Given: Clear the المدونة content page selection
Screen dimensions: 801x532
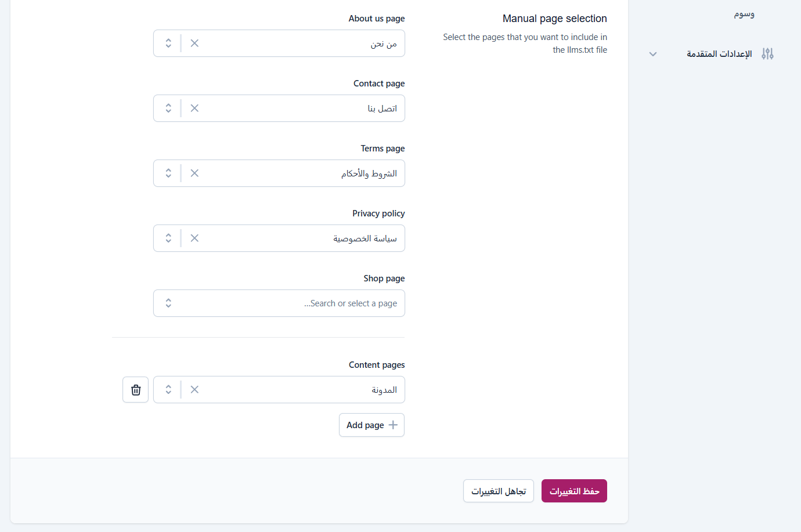Looking at the screenshot, I should pos(194,390).
